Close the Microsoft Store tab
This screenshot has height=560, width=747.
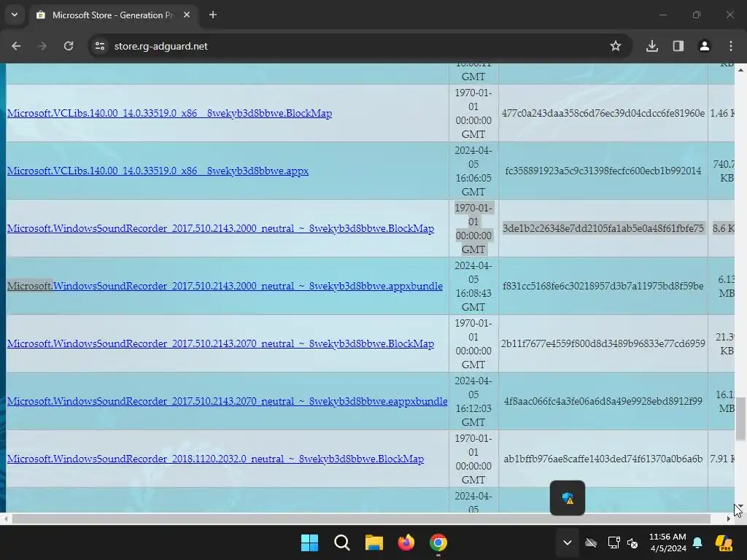[187, 15]
